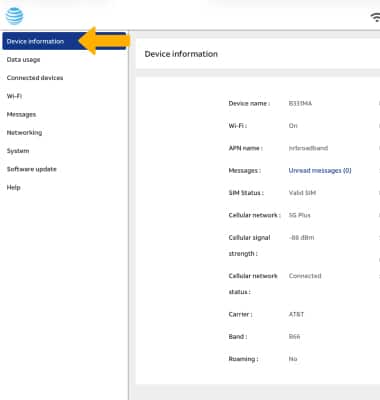Click the APN name value
This screenshot has height=400, width=380.
coord(308,148)
